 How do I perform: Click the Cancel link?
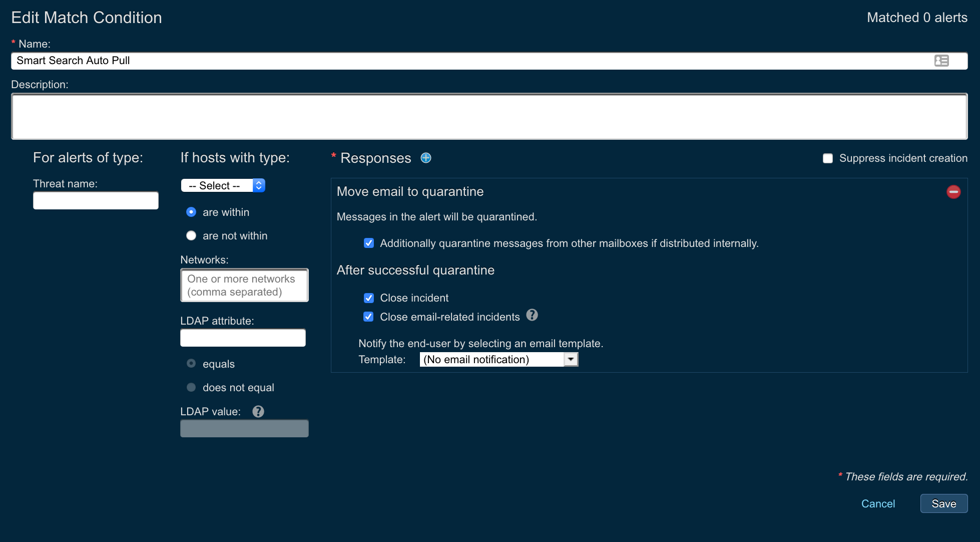(878, 504)
